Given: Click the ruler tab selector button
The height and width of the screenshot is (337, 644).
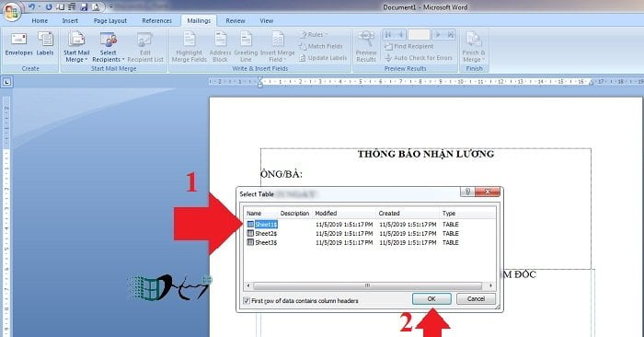Looking at the screenshot, I should pyautogui.click(x=6, y=82).
